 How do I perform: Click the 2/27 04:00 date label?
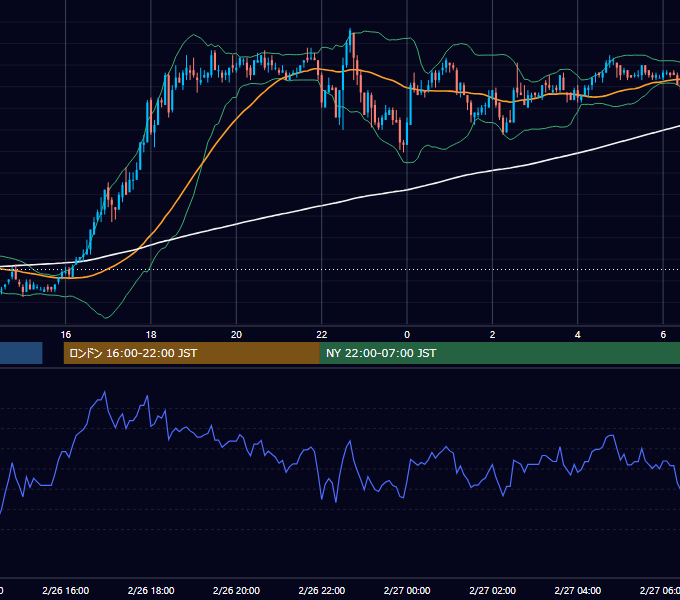click(x=578, y=590)
